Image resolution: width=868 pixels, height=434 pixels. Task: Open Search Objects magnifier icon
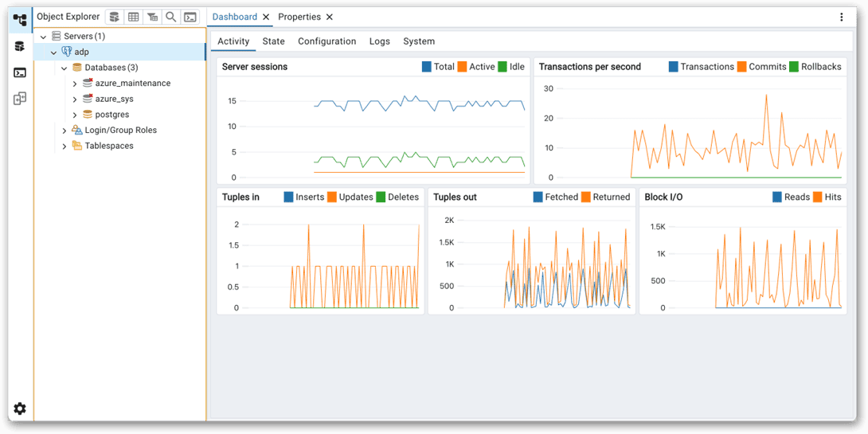pyautogui.click(x=171, y=17)
